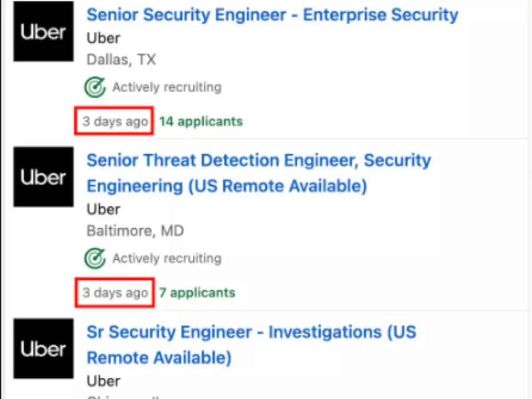Click the Uber logo beside Enterprise Security job
532x399 pixels.
(x=43, y=31)
